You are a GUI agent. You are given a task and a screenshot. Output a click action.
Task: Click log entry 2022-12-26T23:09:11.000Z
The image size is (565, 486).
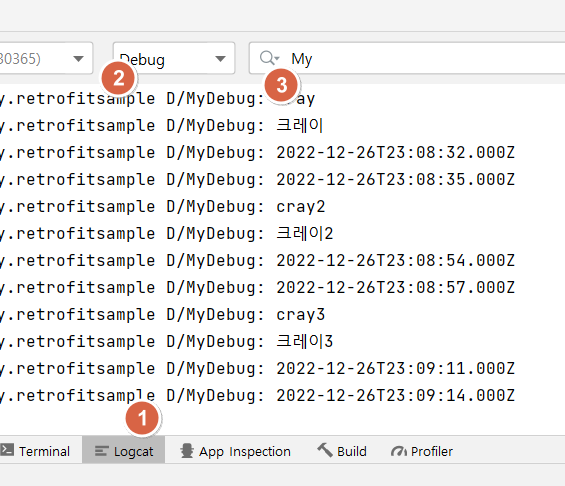pos(395,369)
